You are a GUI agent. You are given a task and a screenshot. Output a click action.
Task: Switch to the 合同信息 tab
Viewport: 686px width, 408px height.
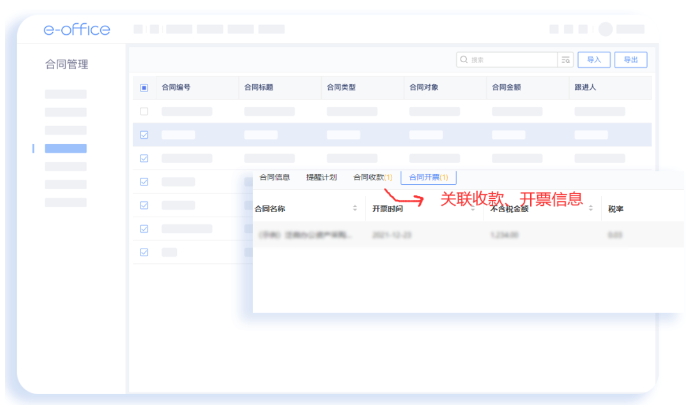pyautogui.click(x=274, y=177)
